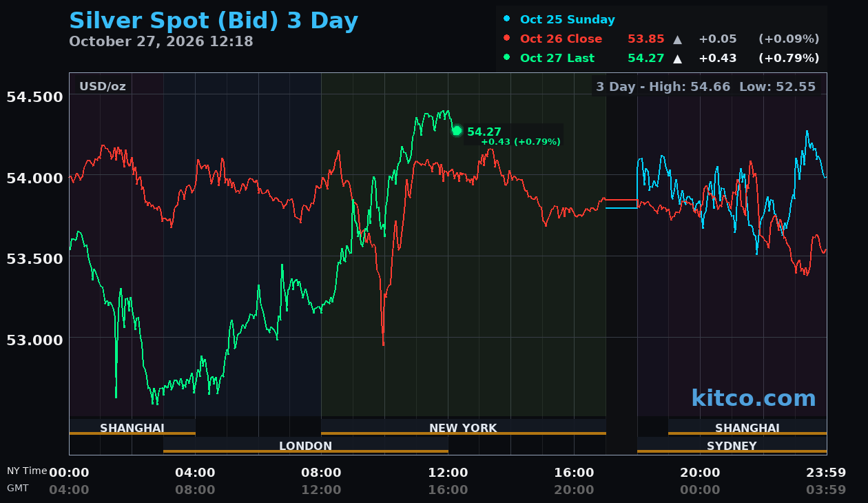Click the green current price marker dot
The height and width of the screenshot is (503, 868).
click(x=457, y=131)
